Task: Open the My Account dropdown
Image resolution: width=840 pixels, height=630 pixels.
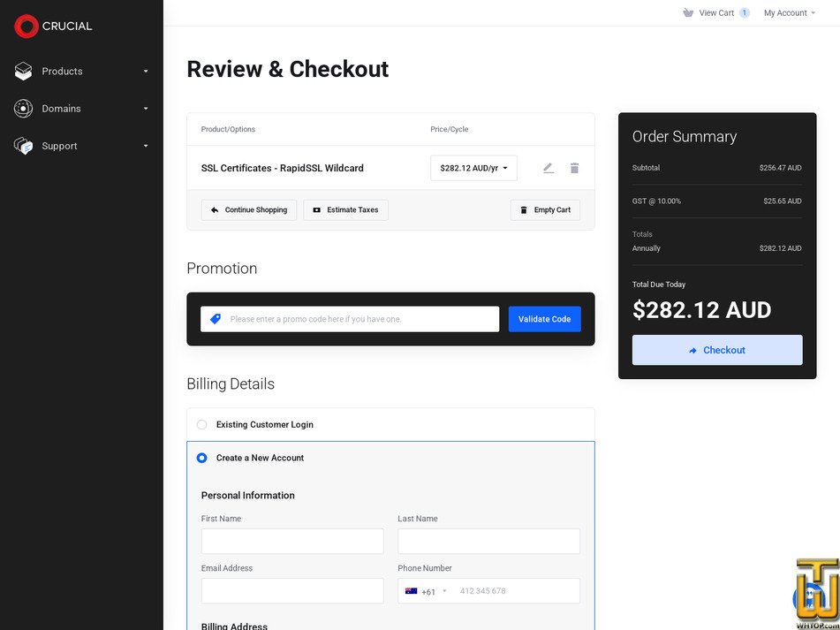Action: [789, 13]
